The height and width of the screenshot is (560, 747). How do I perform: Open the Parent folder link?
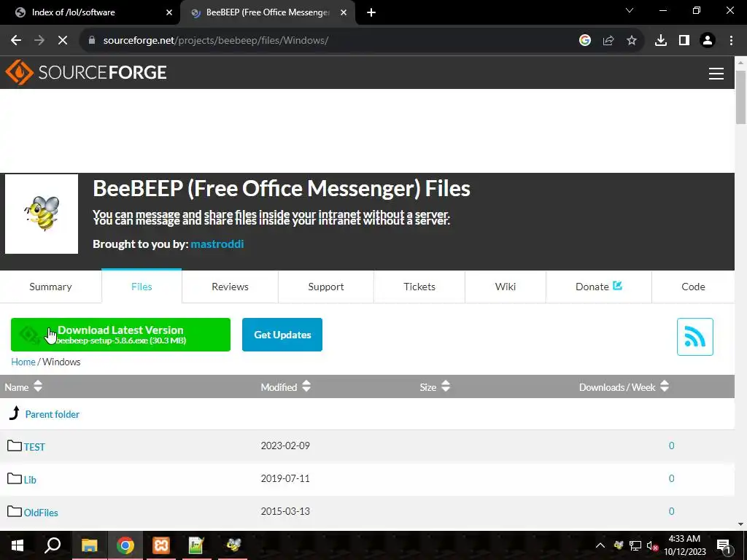point(53,414)
